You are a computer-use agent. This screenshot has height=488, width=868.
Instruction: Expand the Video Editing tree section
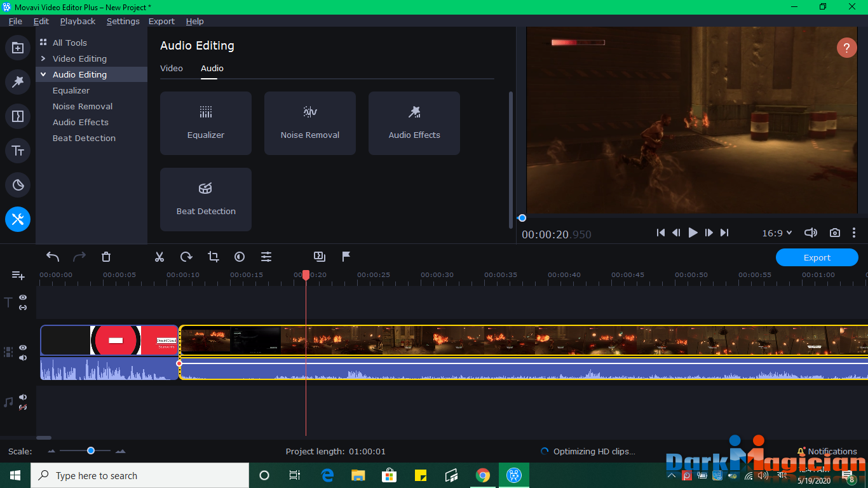tap(43, 58)
